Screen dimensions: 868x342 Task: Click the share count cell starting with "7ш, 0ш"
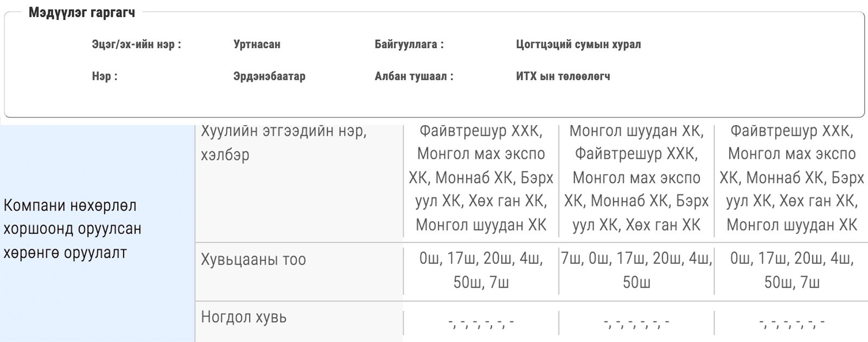[x=636, y=270]
